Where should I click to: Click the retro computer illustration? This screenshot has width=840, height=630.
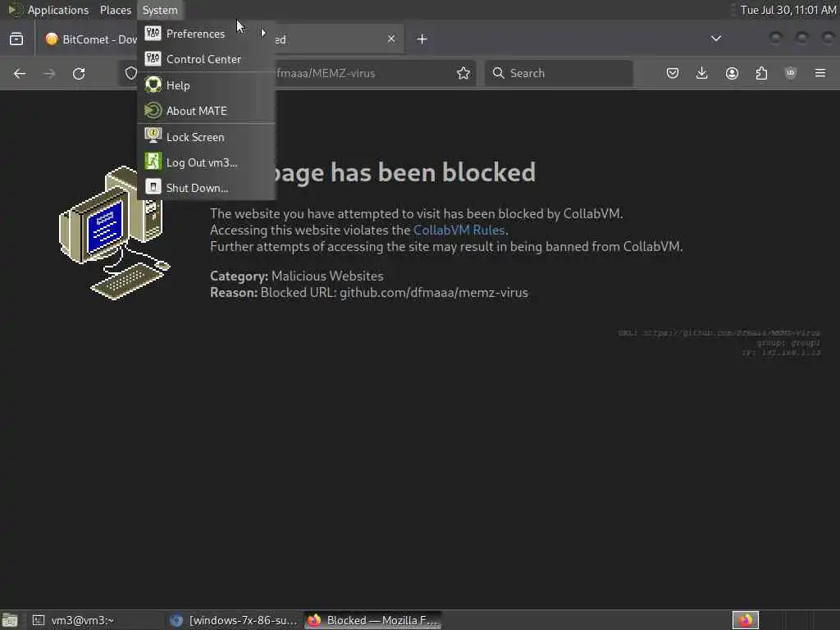[113, 232]
